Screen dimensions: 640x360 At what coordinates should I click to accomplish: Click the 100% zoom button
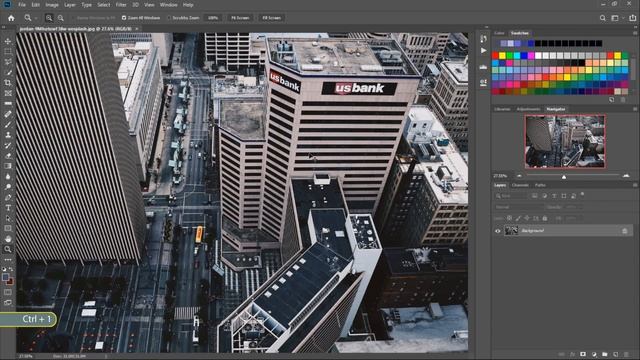point(213,18)
